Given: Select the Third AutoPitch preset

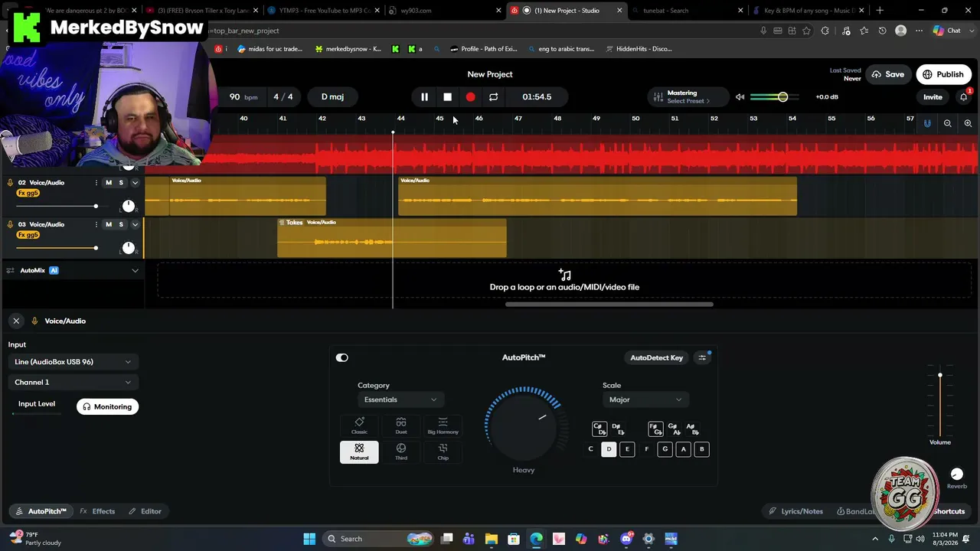Looking at the screenshot, I should click(x=401, y=452).
